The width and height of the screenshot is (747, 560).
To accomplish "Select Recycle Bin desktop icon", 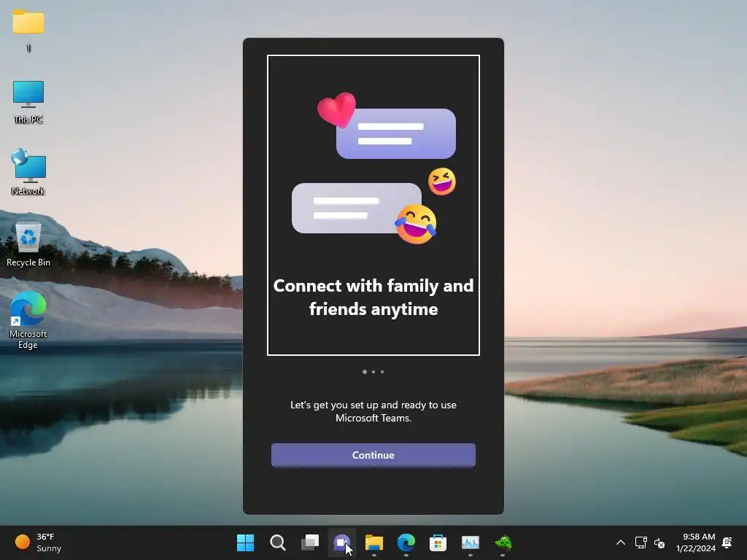I will [x=28, y=244].
